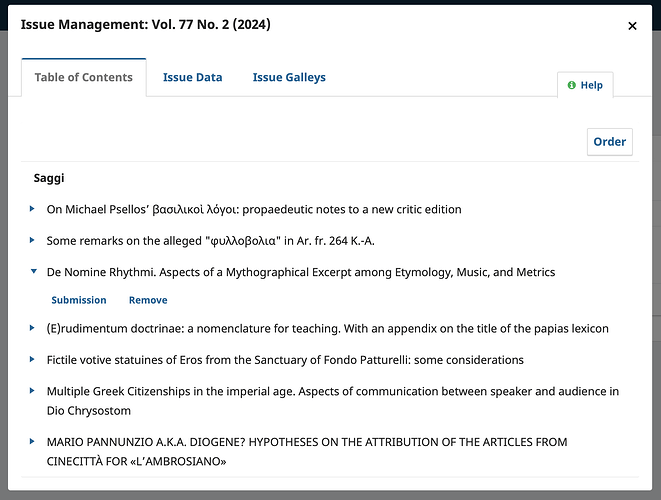Screen dimensions: 661x500
Task: Click the Saggi section heading
Action: (x=49, y=178)
